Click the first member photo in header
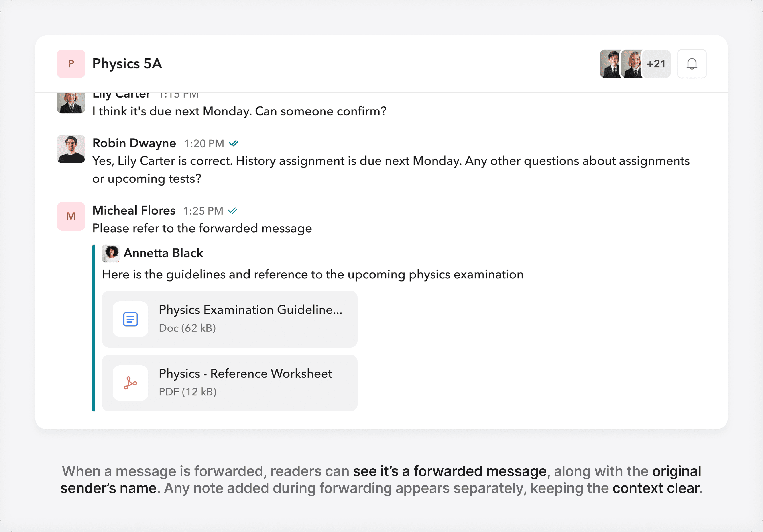763x532 pixels. [610, 64]
